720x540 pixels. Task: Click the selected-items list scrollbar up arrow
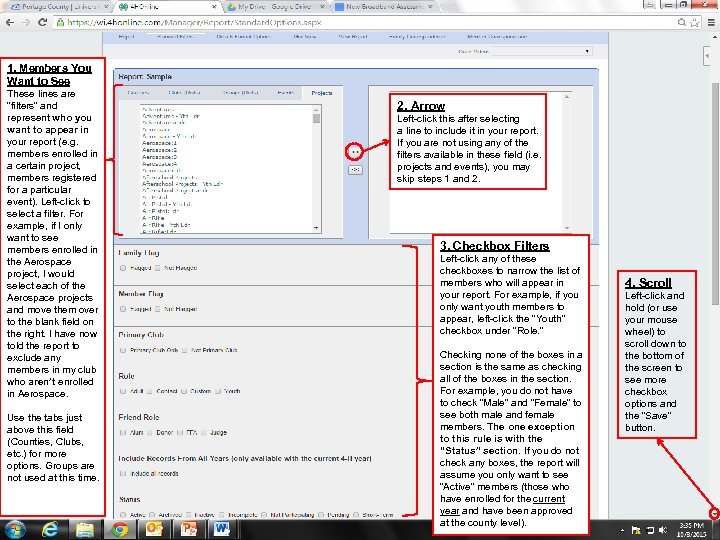[x=567, y=96]
